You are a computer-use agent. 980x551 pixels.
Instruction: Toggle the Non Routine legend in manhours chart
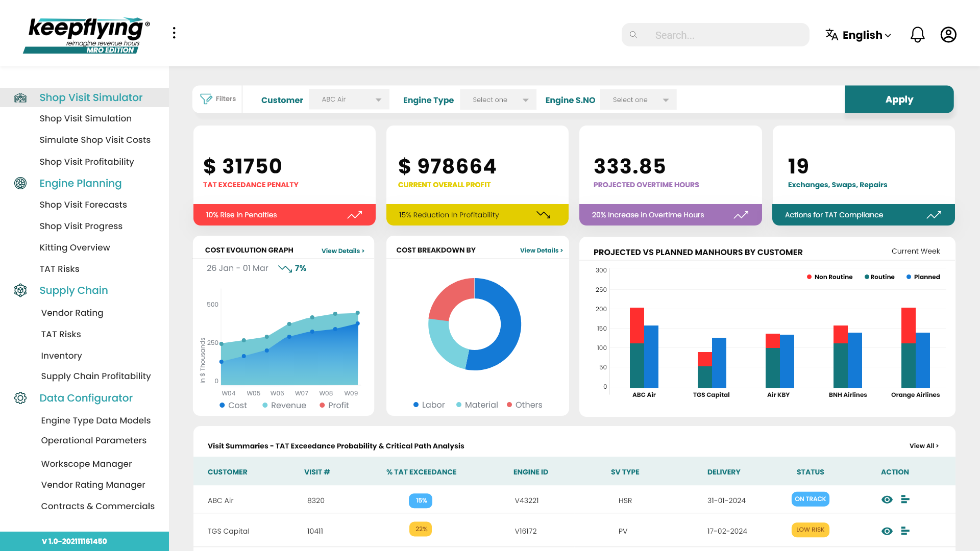tap(829, 277)
